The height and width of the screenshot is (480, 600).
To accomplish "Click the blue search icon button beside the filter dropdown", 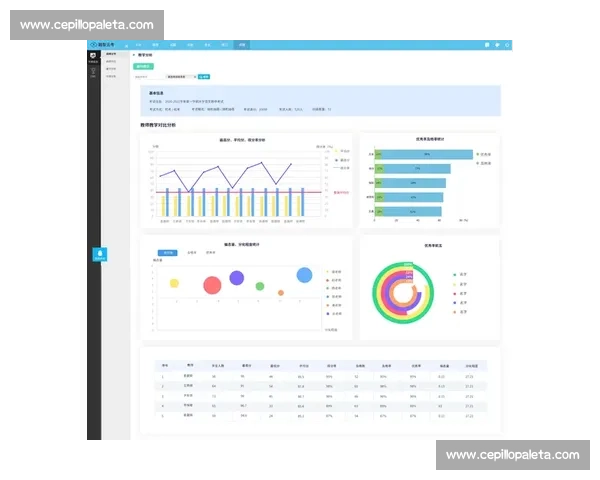I will click(204, 76).
